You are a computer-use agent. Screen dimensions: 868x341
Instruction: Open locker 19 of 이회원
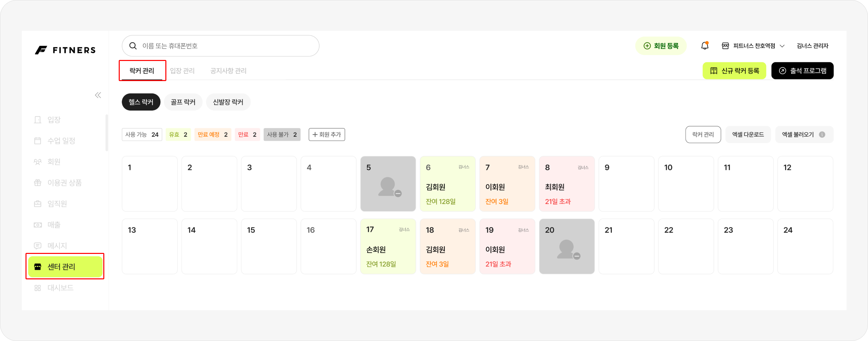[507, 247]
